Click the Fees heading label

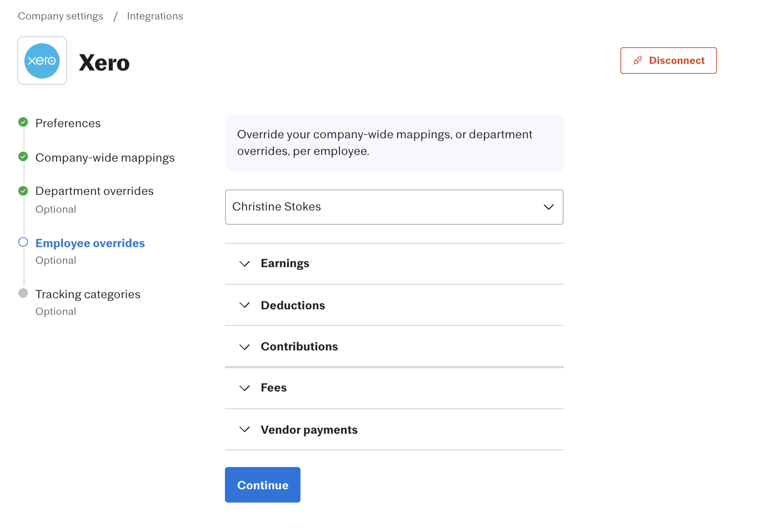274,388
